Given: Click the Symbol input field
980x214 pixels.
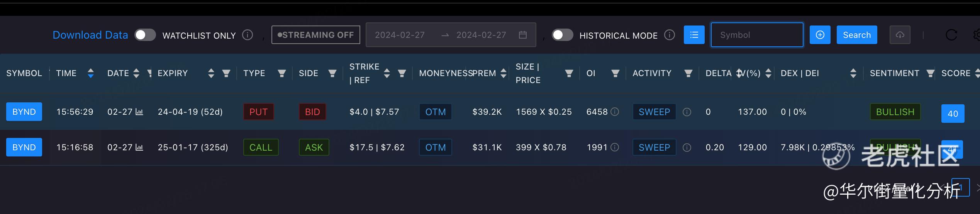Looking at the screenshot, I should 757,35.
